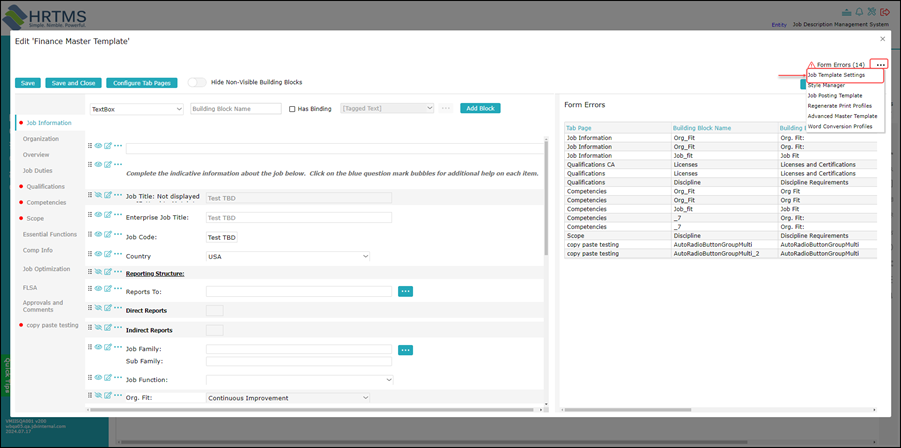Switch to the Qualifications tab page
The image size is (901, 448).
(45, 187)
